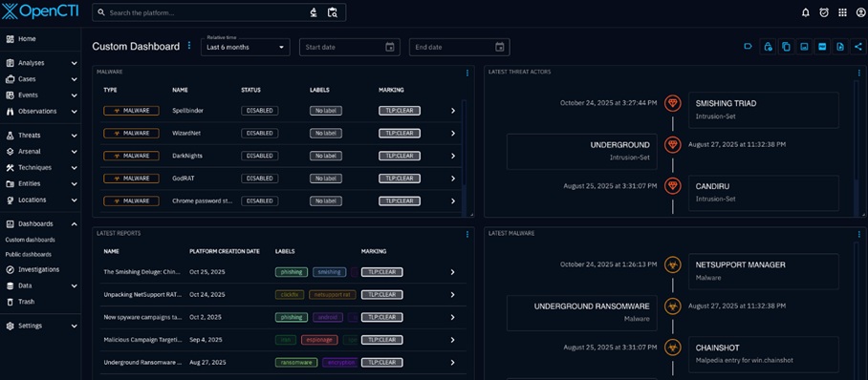Expand Events sidebar section

[75, 95]
